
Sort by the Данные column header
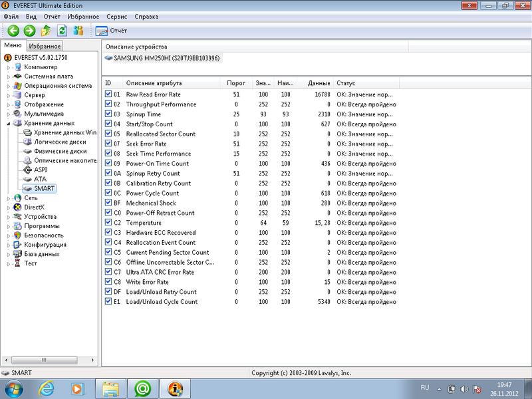[x=315, y=83]
